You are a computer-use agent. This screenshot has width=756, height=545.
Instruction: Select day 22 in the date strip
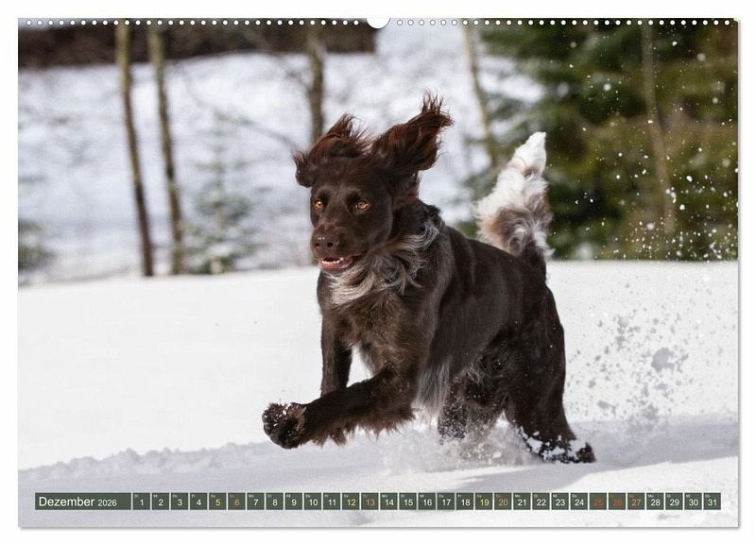(541, 502)
